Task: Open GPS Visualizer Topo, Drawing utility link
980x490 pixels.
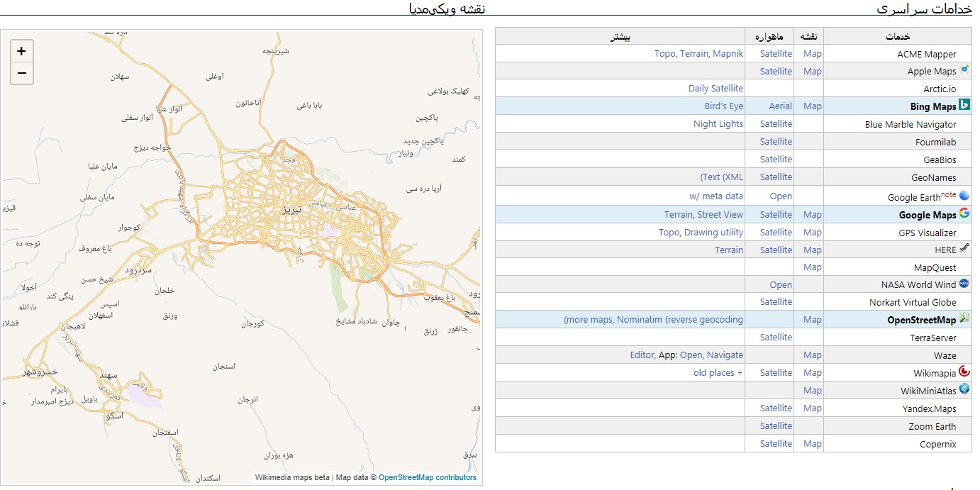Action: coord(701,233)
